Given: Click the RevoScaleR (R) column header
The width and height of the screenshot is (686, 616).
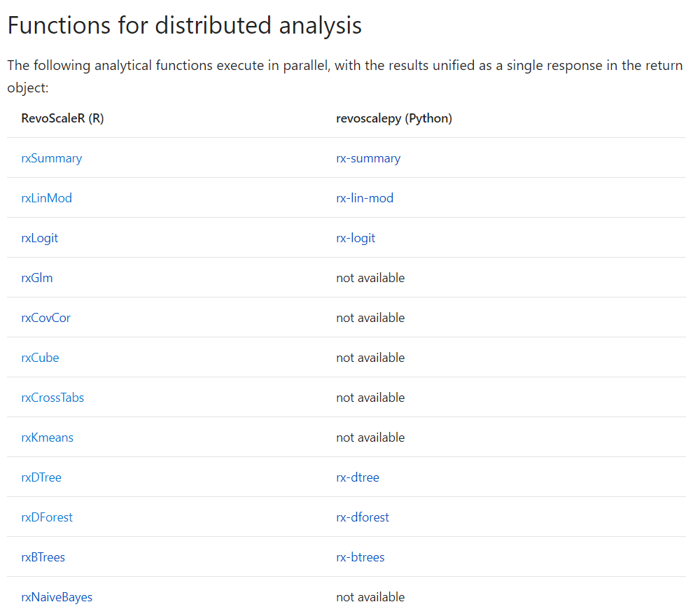Looking at the screenshot, I should [x=62, y=118].
